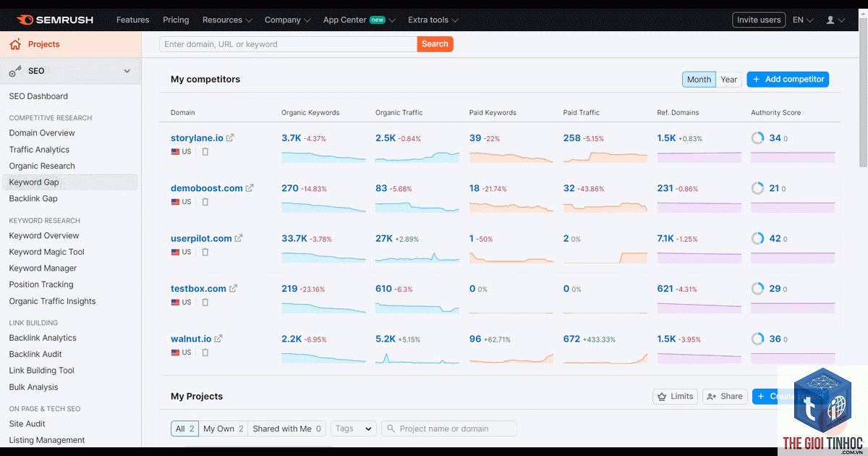Click walnut.io Paid Traffic trend chart
The image size is (868, 456).
605,357
